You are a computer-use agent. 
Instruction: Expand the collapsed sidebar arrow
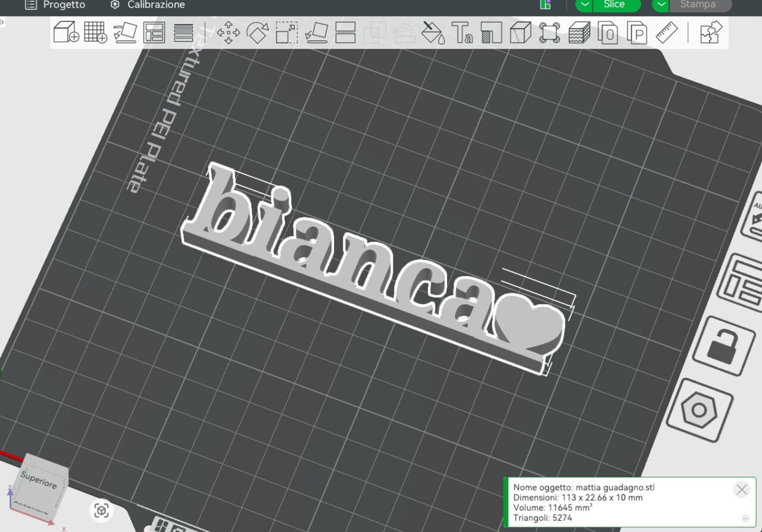(2, 21)
